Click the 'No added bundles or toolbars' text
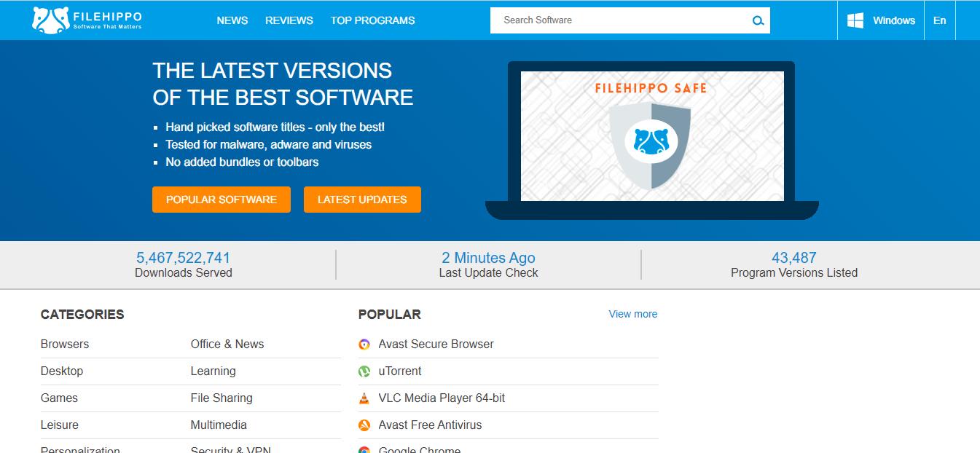This screenshot has height=453, width=980. 242,162
